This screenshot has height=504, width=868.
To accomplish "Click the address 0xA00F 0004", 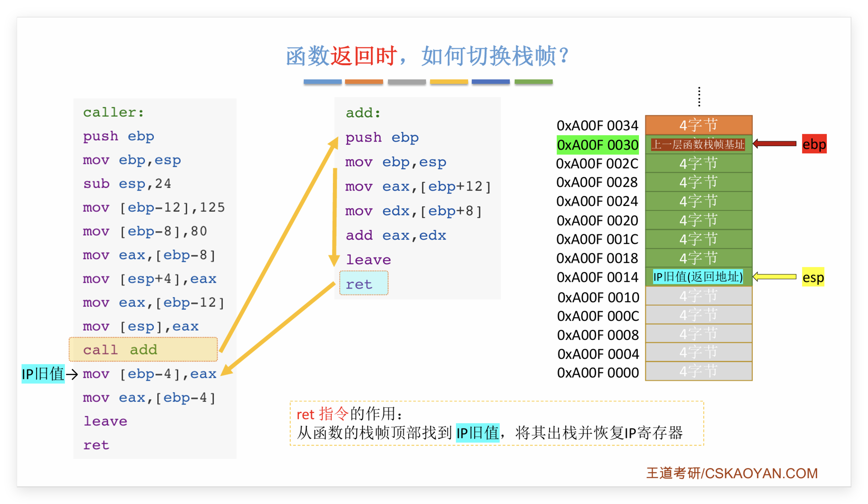I will pyautogui.click(x=598, y=354).
